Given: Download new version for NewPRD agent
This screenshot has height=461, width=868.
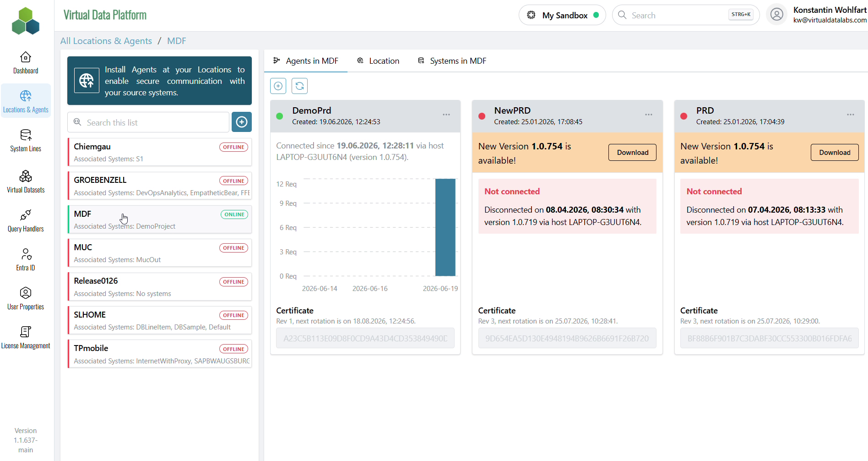Looking at the screenshot, I should [632, 153].
